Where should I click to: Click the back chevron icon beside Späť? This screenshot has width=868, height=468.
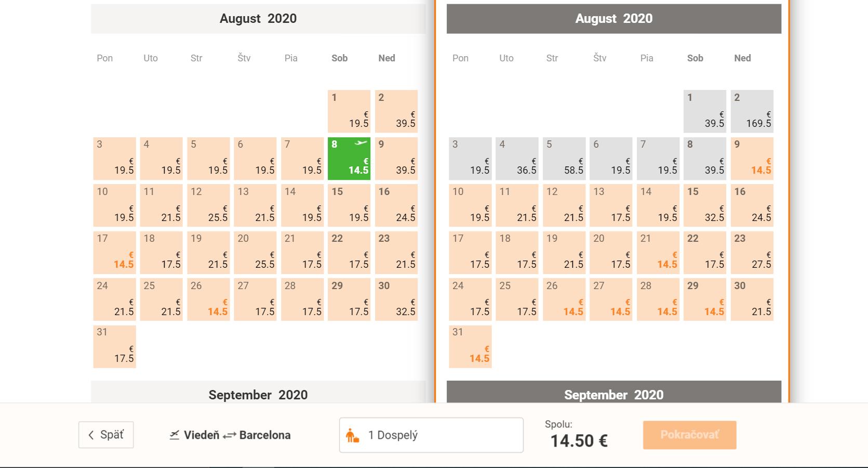pyautogui.click(x=91, y=435)
